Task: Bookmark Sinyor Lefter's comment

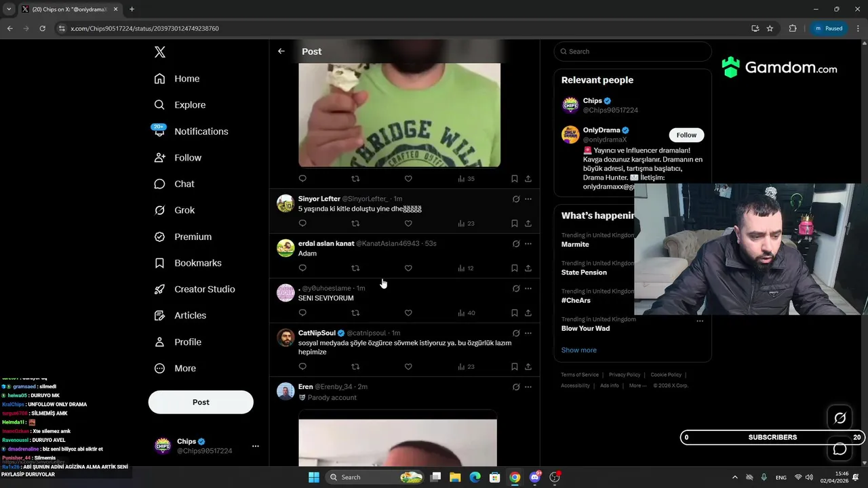Action: click(514, 223)
